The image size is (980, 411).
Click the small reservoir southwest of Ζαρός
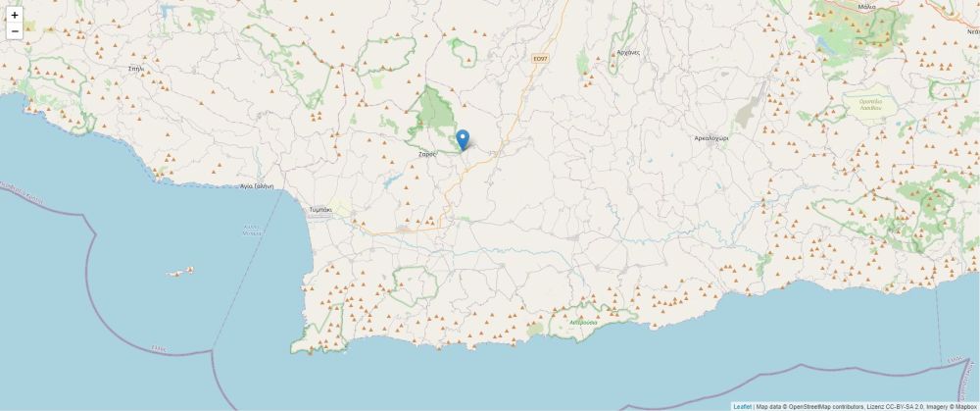click(x=393, y=181)
